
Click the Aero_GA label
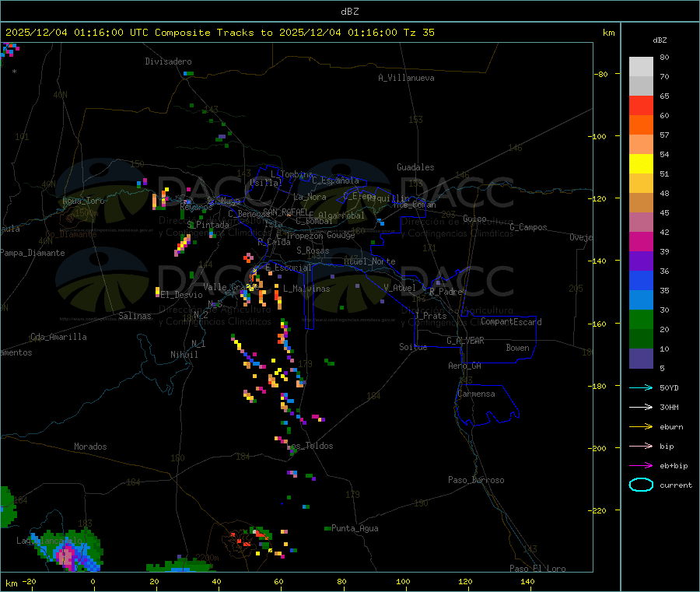point(465,366)
